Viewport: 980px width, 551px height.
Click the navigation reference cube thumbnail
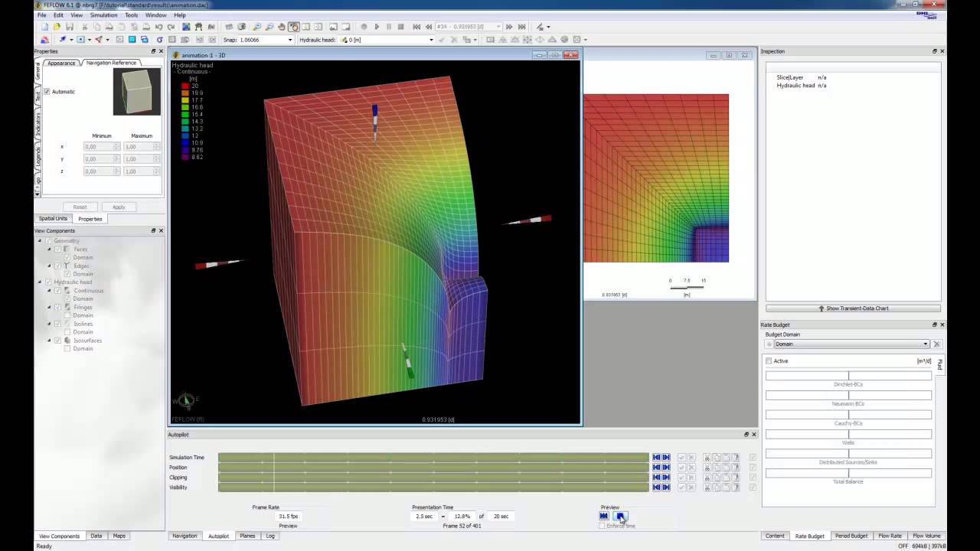(137, 92)
